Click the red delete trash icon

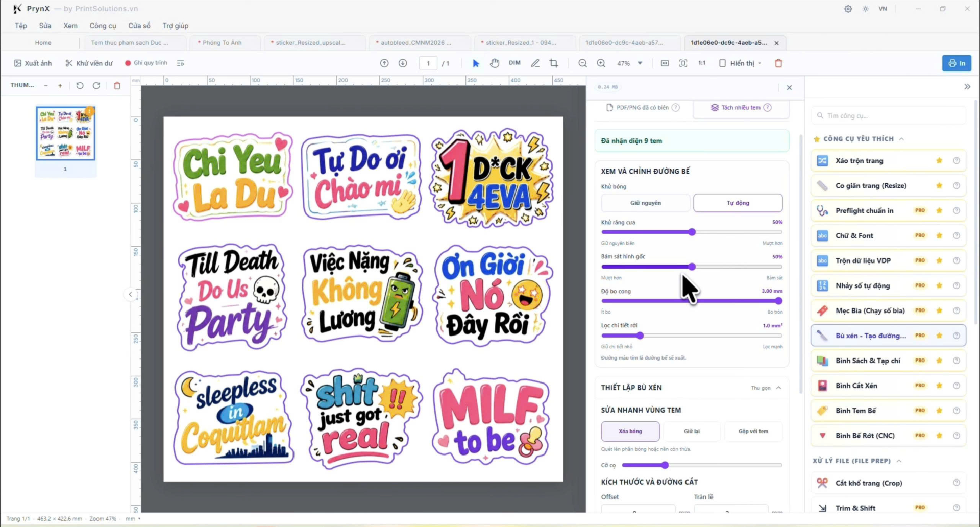778,63
